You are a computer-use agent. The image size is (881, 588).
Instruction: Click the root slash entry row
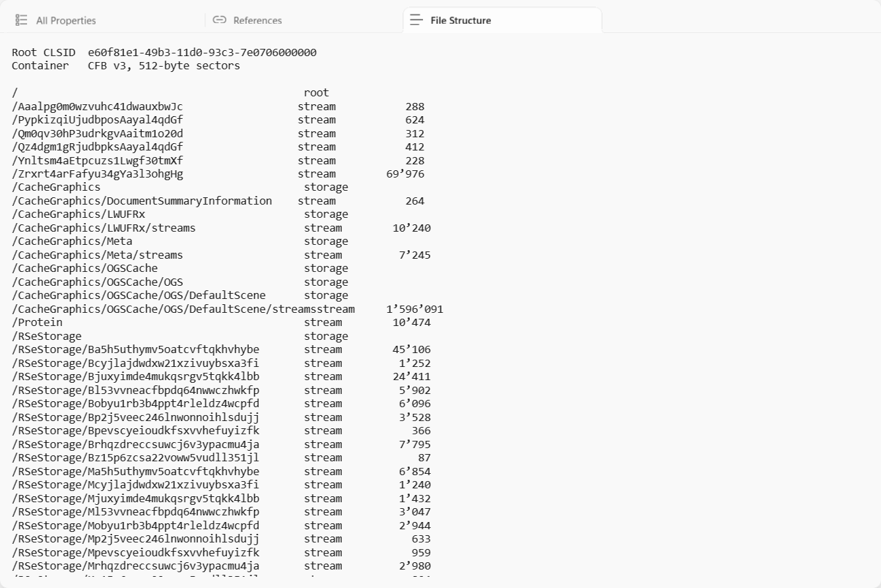pyautogui.click(x=170, y=93)
